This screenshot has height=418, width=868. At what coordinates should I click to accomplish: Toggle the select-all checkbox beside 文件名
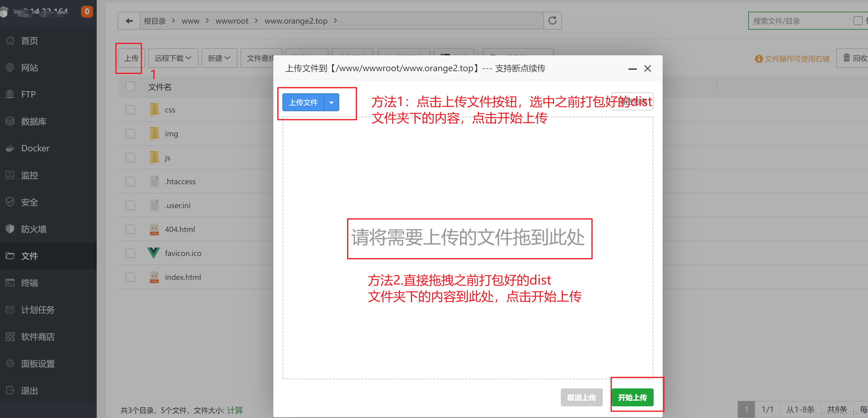click(x=130, y=87)
